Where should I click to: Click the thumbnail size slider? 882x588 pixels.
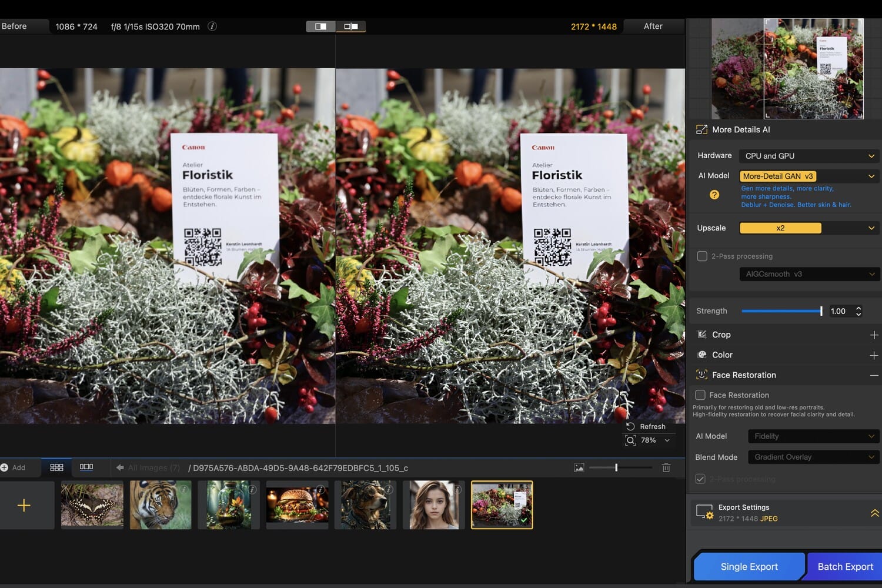tap(620, 467)
